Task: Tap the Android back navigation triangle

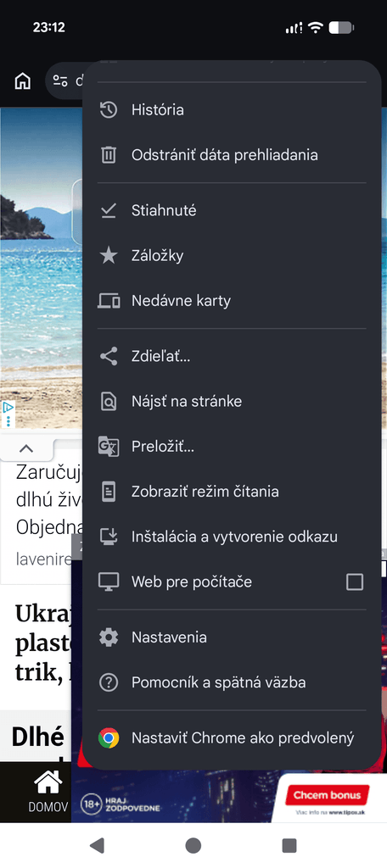Action: [x=97, y=845]
